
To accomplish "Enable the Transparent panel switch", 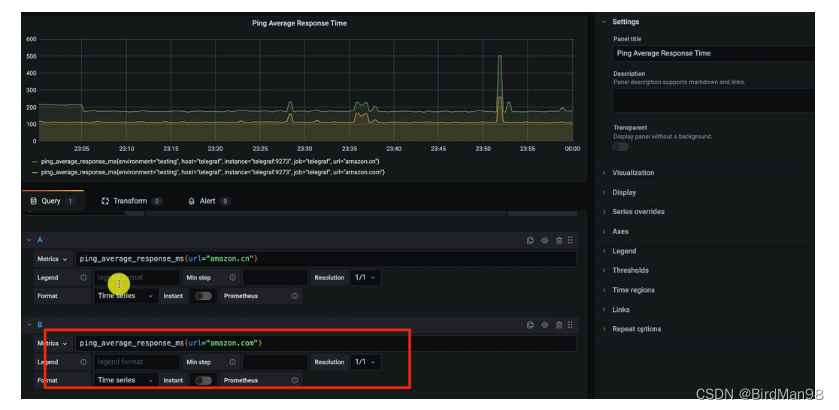I will coord(621,147).
